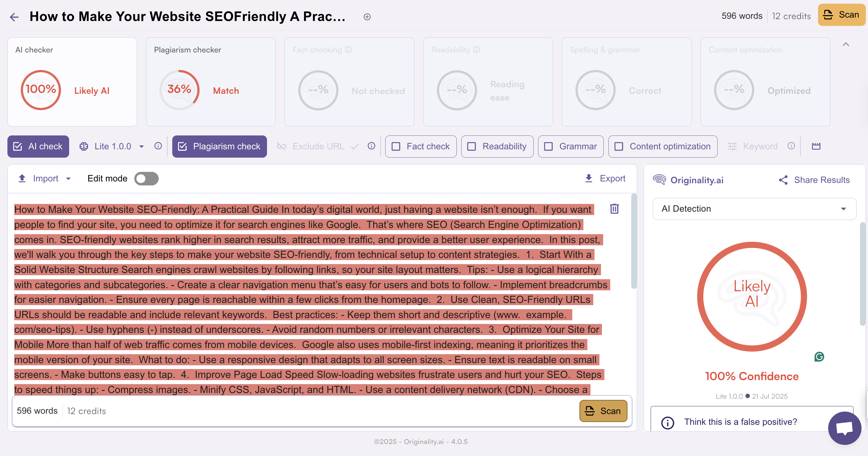Click the Keyword sliders icon

point(732,147)
